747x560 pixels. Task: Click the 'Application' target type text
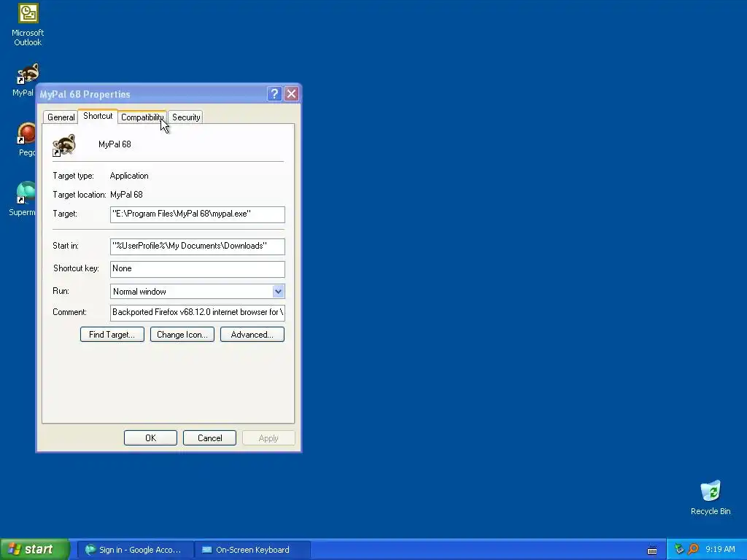129,176
